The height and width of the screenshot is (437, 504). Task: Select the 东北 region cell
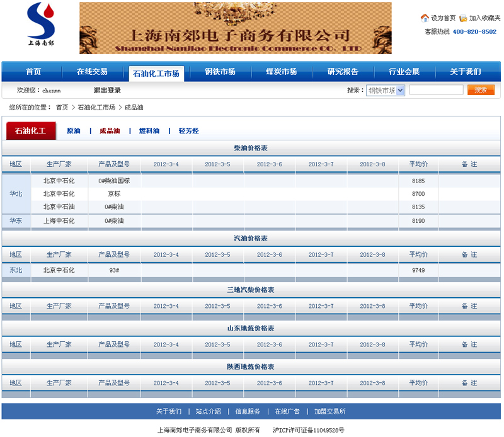tap(16, 270)
